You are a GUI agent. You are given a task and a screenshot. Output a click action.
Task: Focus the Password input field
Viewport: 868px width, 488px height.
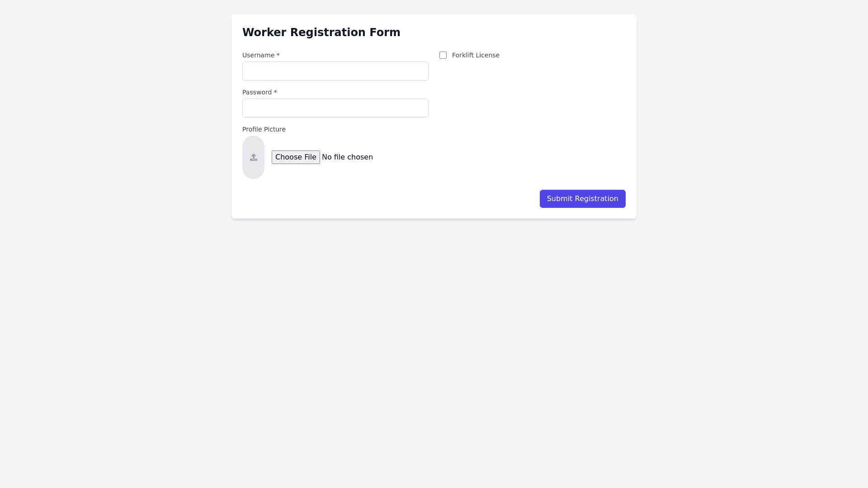coord(335,108)
